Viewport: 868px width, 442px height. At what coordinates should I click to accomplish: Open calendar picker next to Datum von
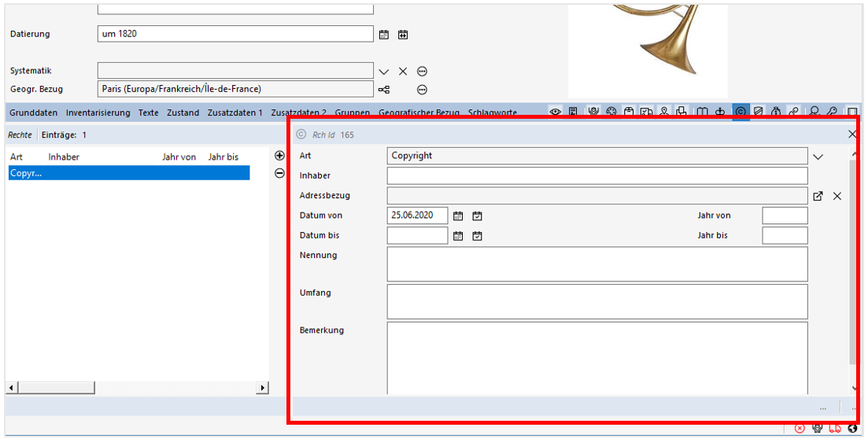(458, 215)
